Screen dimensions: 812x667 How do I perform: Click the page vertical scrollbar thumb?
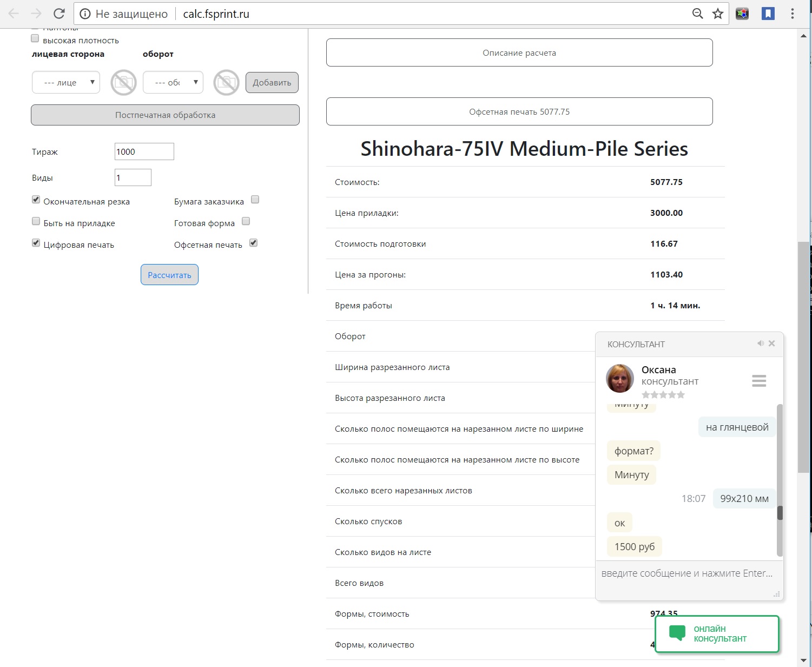[804, 358]
